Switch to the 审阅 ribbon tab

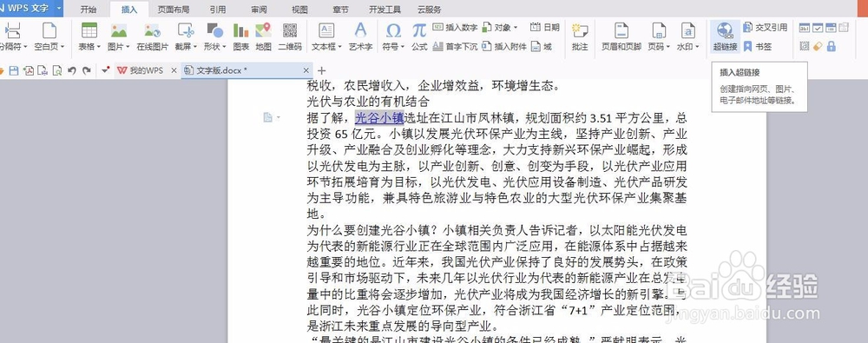point(259,10)
